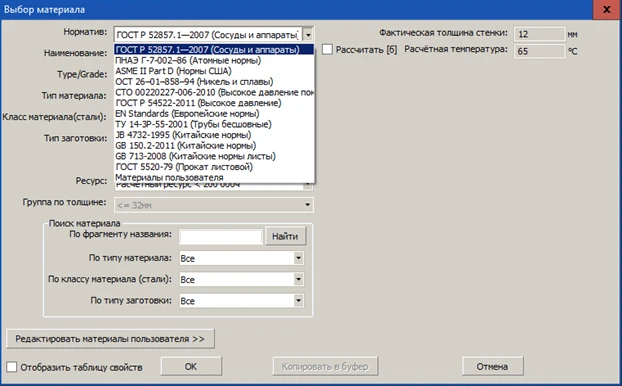Choose СТО 00220227-006-2010 high pressure option
The image size is (622, 386).
click(x=214, y=92)
